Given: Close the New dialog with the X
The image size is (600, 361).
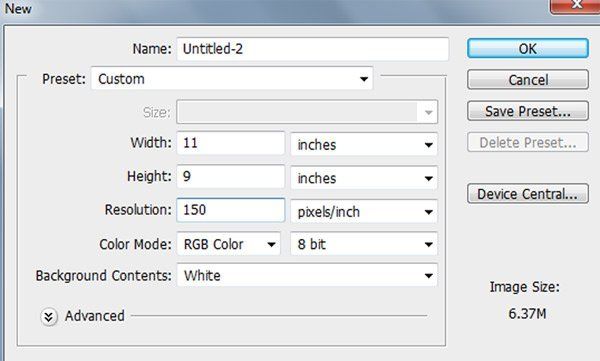Looking at the screenshot, I should 575,6.
